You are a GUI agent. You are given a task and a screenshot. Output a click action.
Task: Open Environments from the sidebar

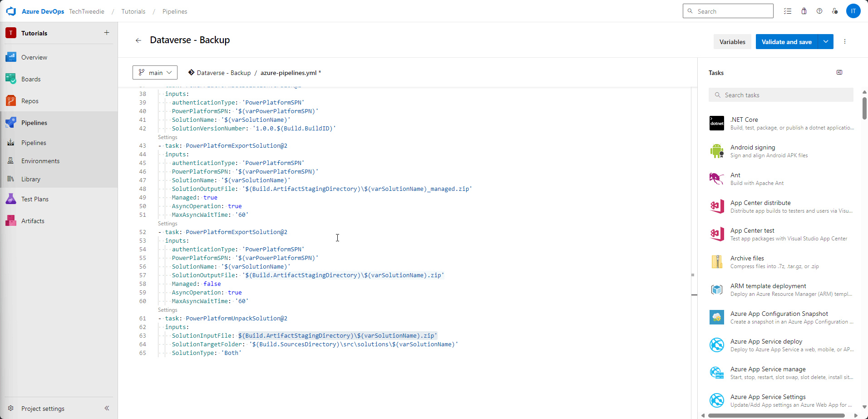tap(40, 160)
